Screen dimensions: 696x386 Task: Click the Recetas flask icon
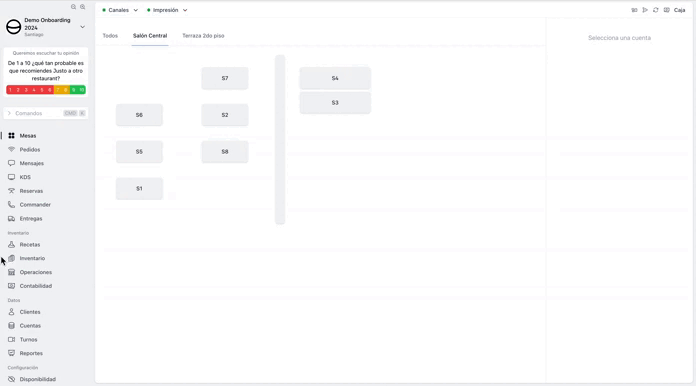point(12,244)
